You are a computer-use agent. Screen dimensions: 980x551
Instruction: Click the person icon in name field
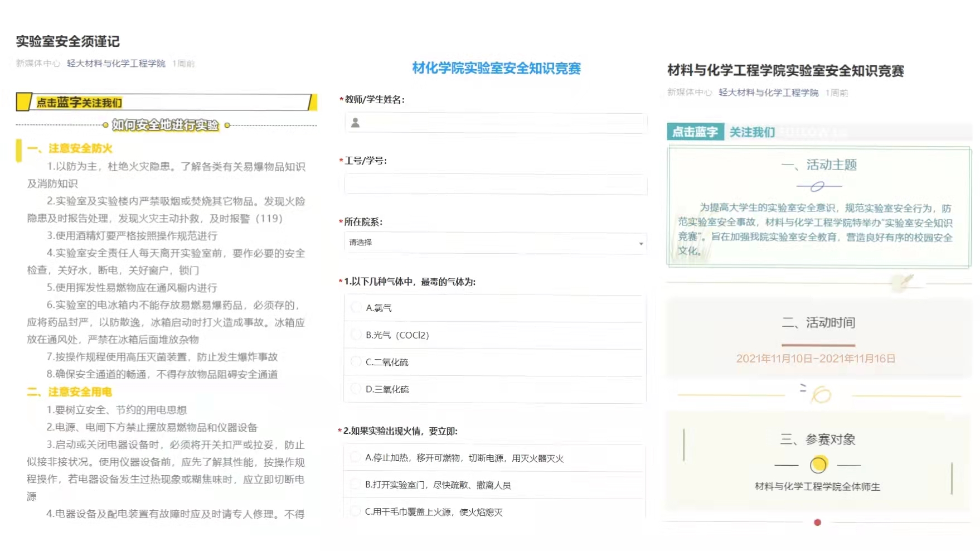[x=355, y=123]
